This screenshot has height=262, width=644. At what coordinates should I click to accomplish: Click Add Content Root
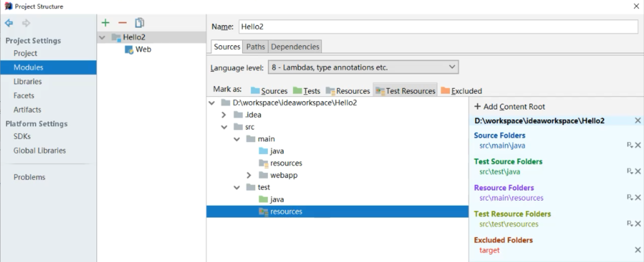(510, 107)
